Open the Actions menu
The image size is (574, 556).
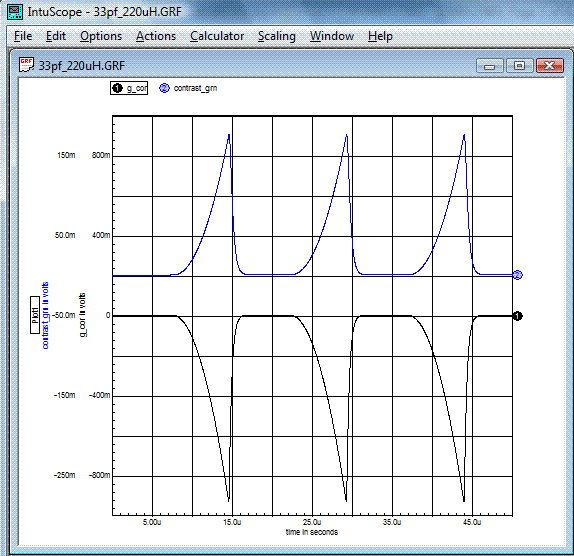[156, 36]
